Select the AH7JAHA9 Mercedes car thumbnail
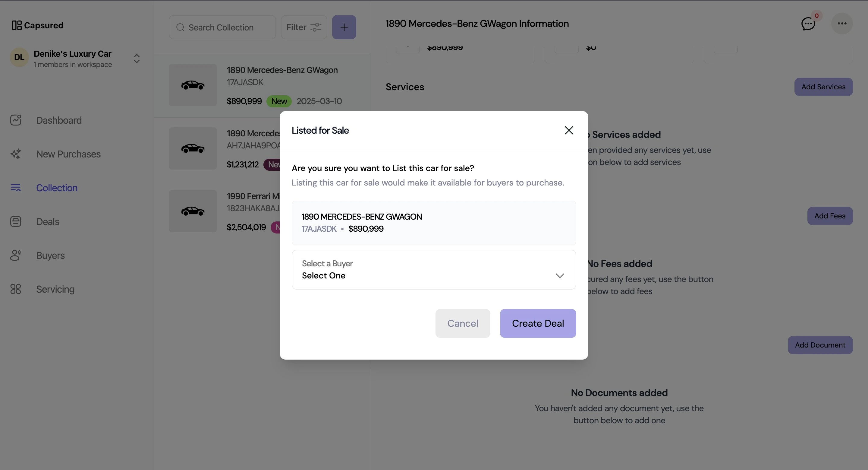Screen dimensions: 868x470 pos(193,148)
